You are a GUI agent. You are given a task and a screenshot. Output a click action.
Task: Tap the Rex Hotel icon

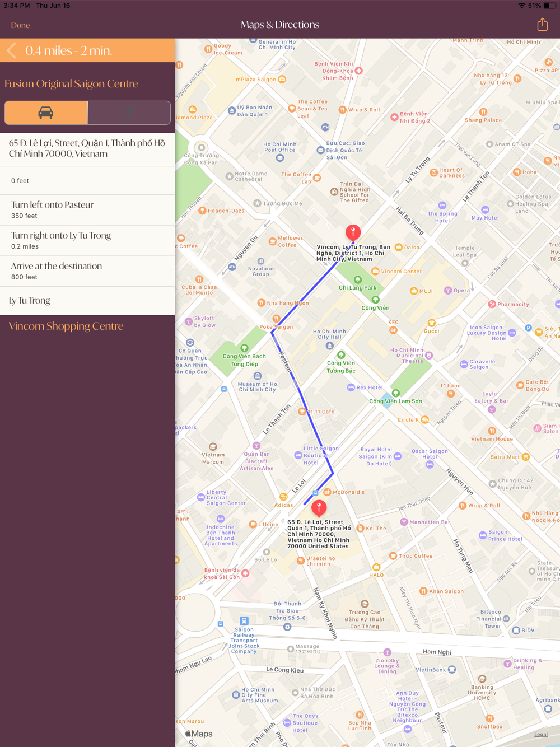point(351,387)
